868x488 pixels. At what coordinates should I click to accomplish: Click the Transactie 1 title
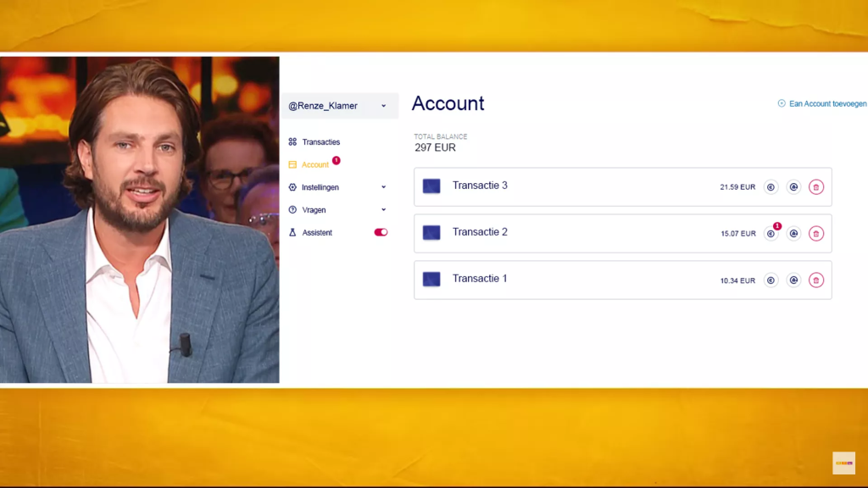coord(480,278)
